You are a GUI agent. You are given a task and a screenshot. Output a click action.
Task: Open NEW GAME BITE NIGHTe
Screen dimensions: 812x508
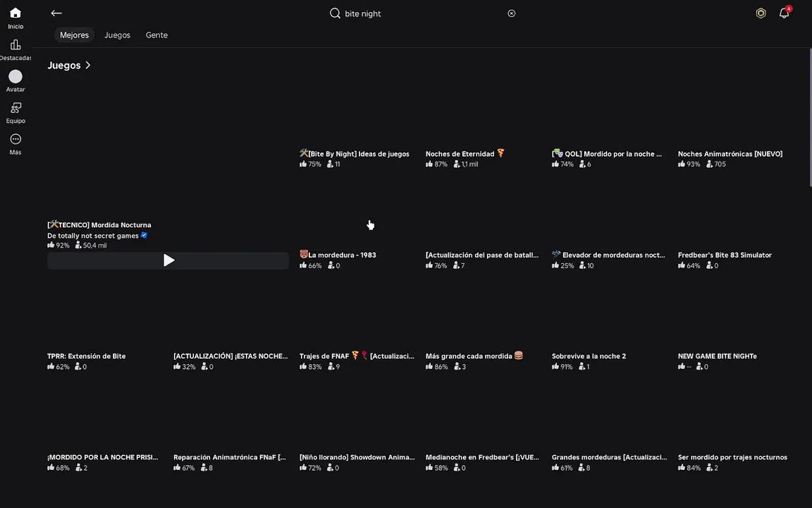(718, 356)
